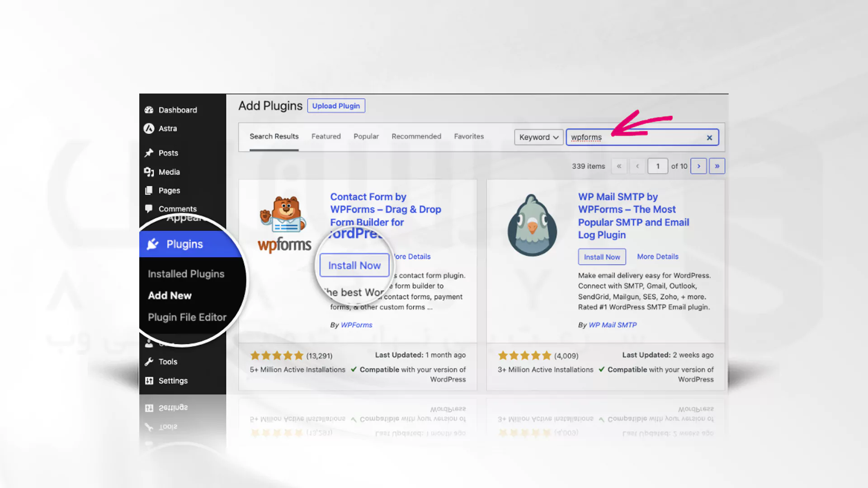Switch to the Favorites tab

click(x=469, y=136)
